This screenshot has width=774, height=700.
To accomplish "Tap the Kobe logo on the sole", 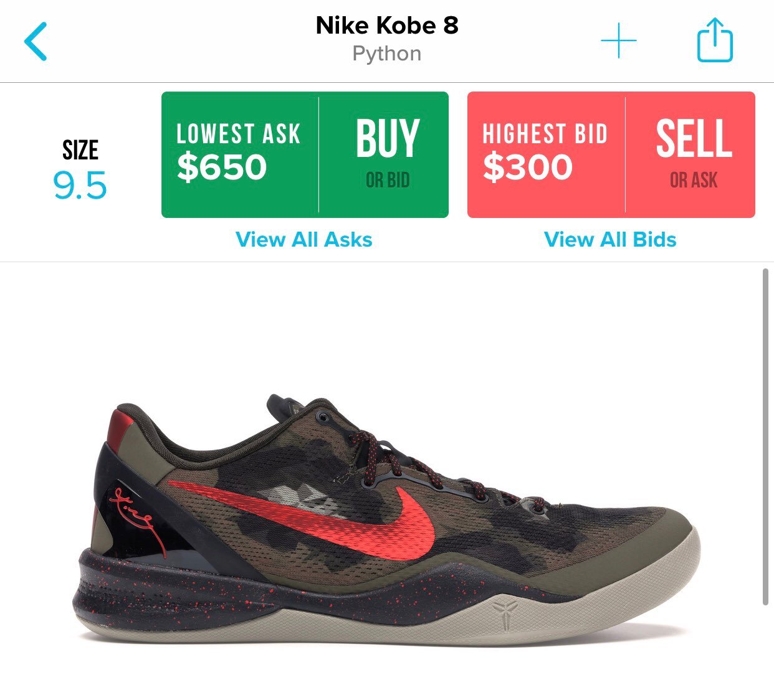I will pyautogui.click(x=504, y=616).
